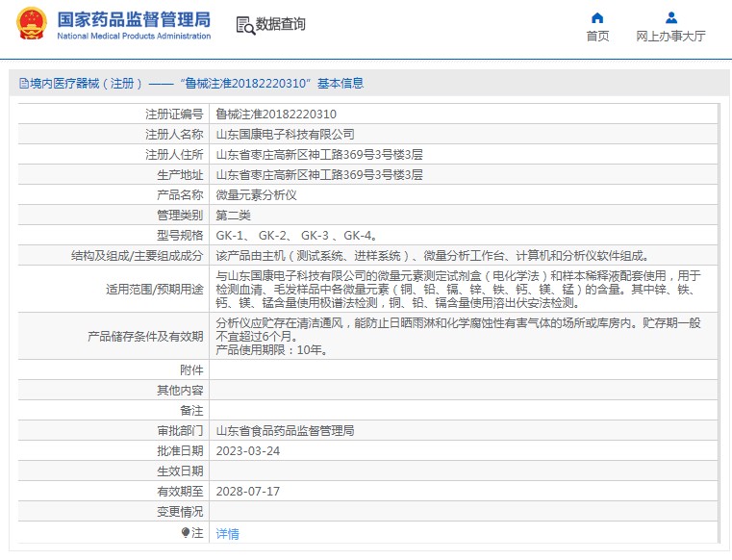Click the document icon before 境内医疗器械

(x=24, y=84)
